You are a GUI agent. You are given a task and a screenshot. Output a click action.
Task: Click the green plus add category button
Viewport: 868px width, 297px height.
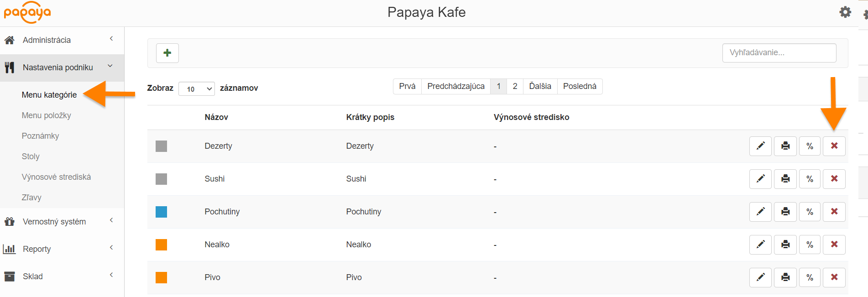(x=167, y=53)
